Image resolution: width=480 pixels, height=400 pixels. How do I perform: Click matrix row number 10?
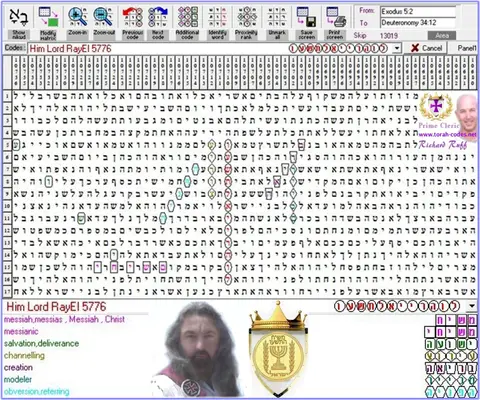click(x=7, y=206)
